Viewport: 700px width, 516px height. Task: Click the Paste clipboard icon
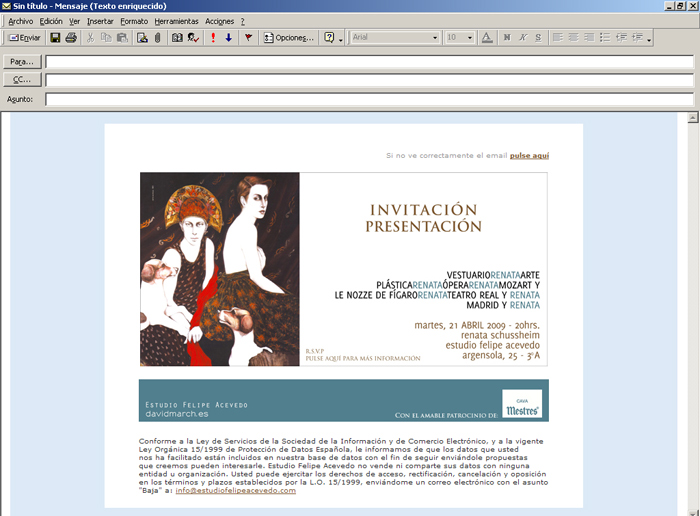point(122,38)
